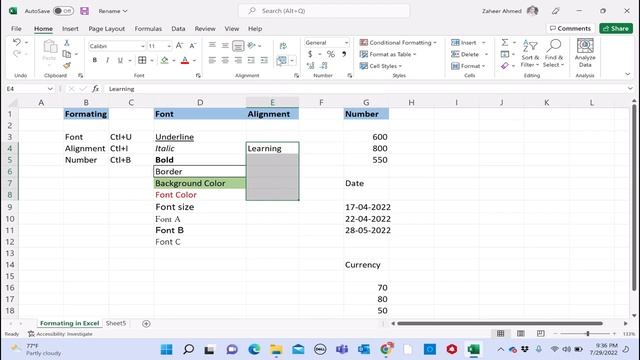Switch to the Insert tab
The height and width of the screenshot is (360, 640).
70,29
